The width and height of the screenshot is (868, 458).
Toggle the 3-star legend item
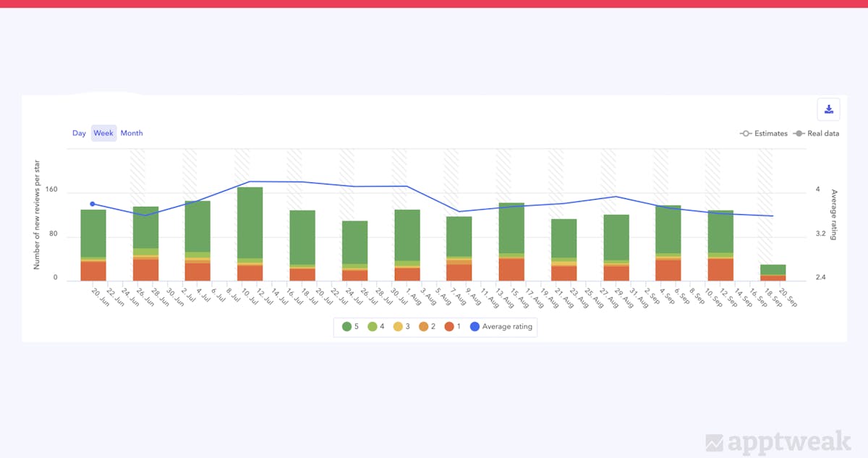coord(402,327)
